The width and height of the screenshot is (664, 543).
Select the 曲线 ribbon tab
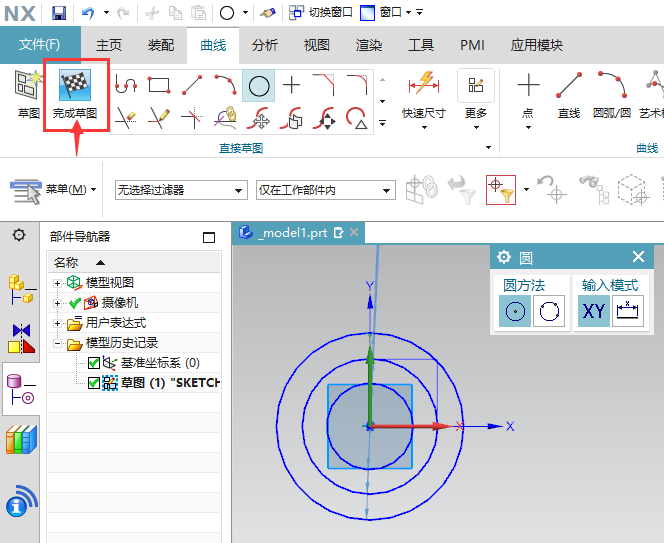click(213, 45)
